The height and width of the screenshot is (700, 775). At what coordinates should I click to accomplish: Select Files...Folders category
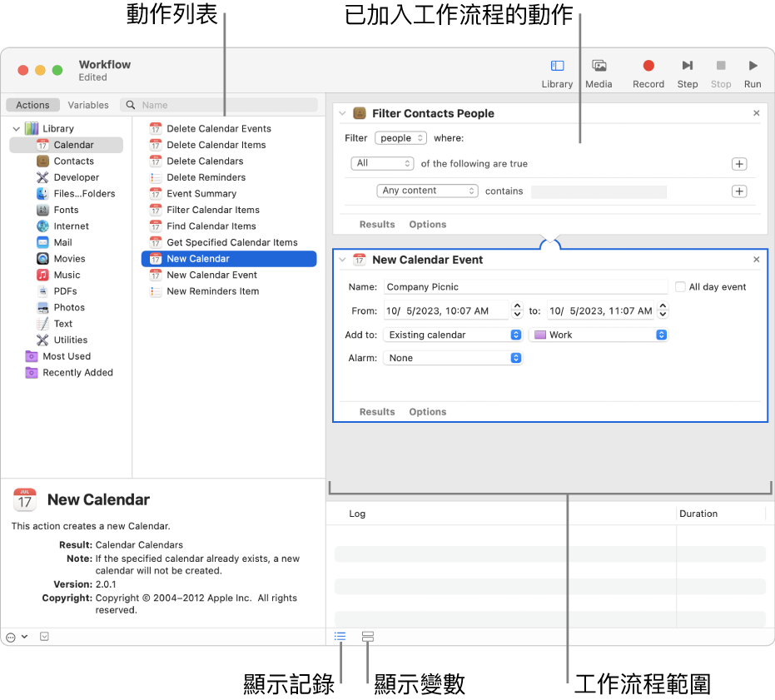point(76,194)
